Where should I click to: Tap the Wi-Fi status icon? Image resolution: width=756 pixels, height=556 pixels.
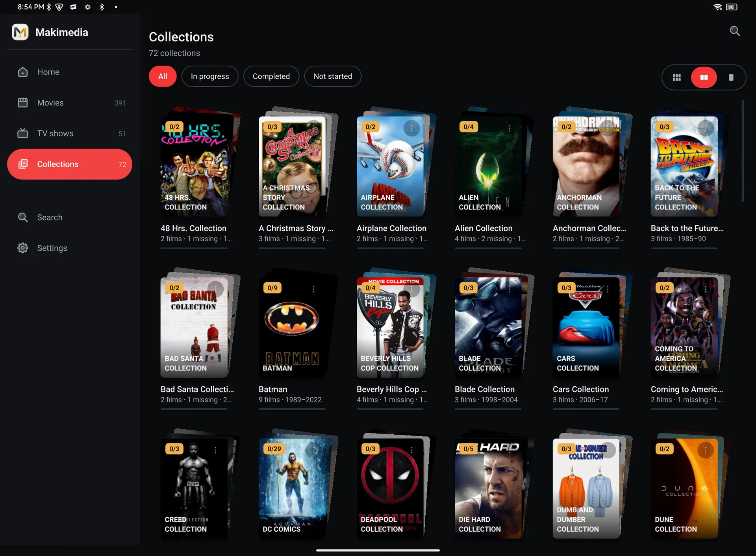click(717, 7)
